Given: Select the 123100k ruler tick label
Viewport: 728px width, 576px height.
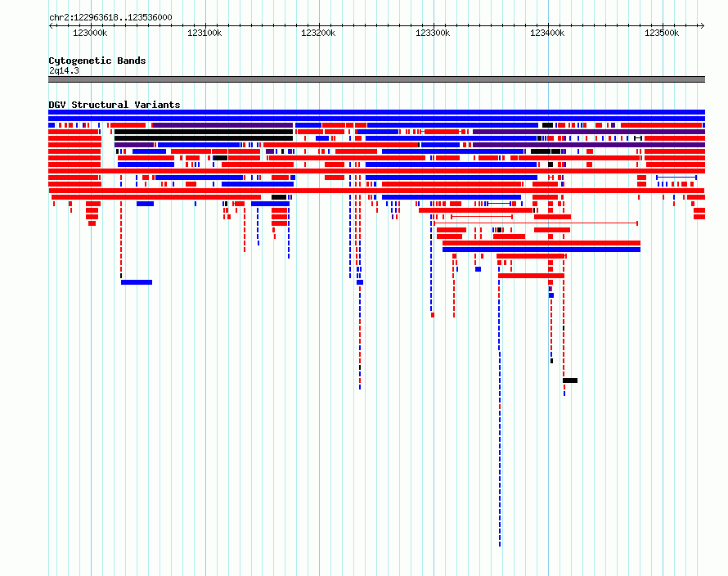Looking at the screenshot, I should coord(204,33).
